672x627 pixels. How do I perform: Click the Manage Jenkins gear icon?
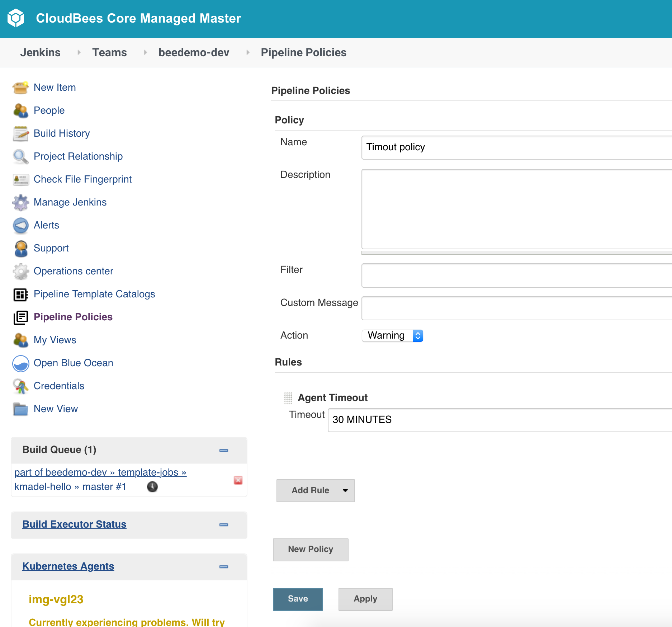click(x=20, y=202)
